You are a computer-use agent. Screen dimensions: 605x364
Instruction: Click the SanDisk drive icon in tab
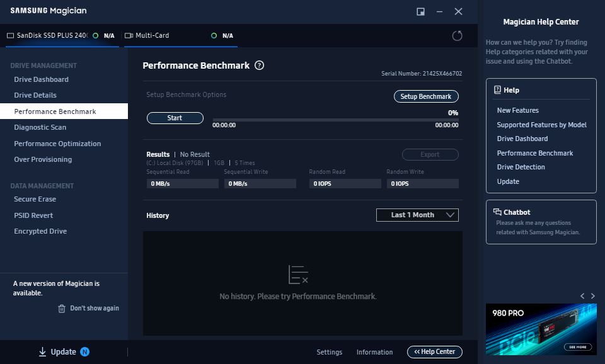click(x=11, y=35)
